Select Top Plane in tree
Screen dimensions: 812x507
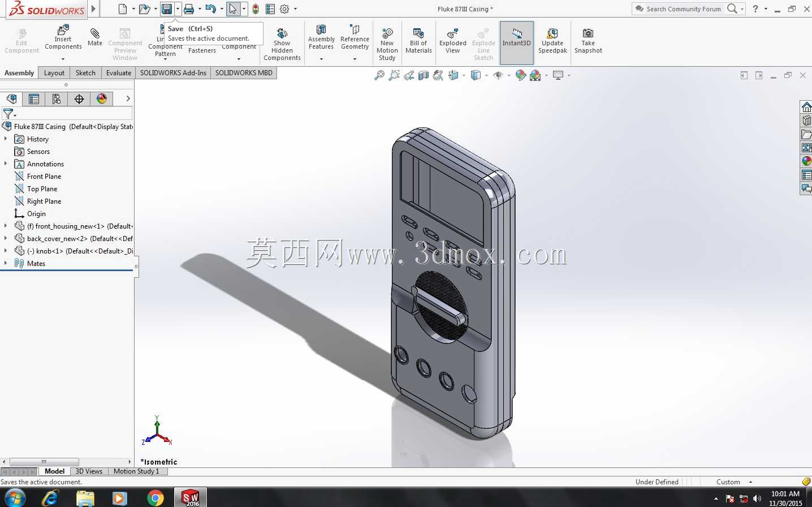pos(42,189)
